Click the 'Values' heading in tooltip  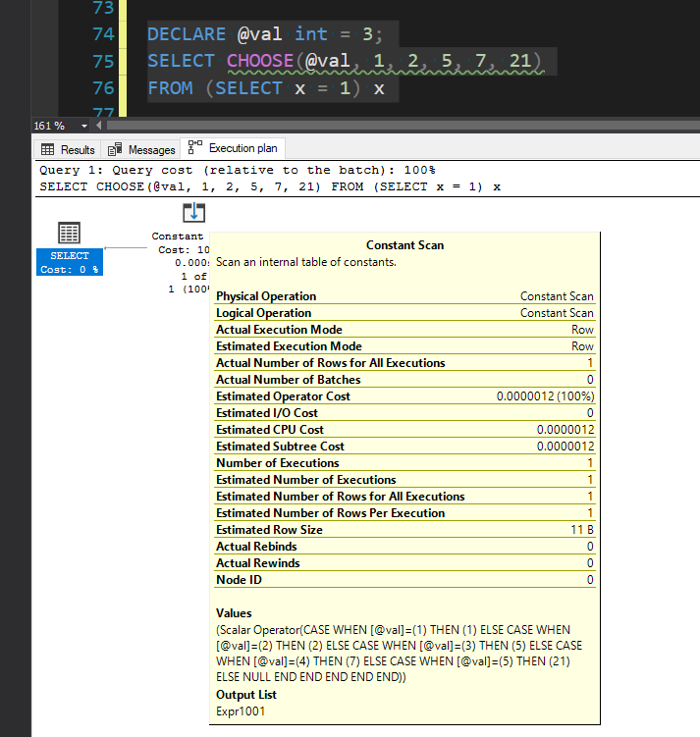coord(234,613)
